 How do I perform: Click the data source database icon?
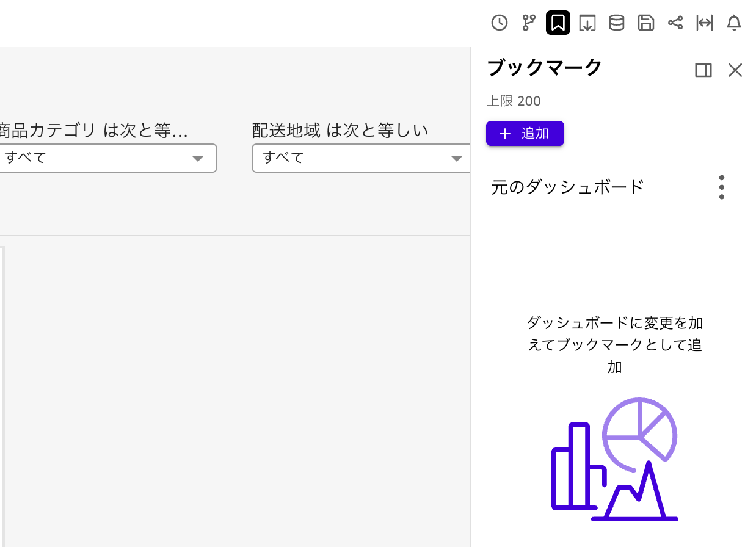(616, 23)
